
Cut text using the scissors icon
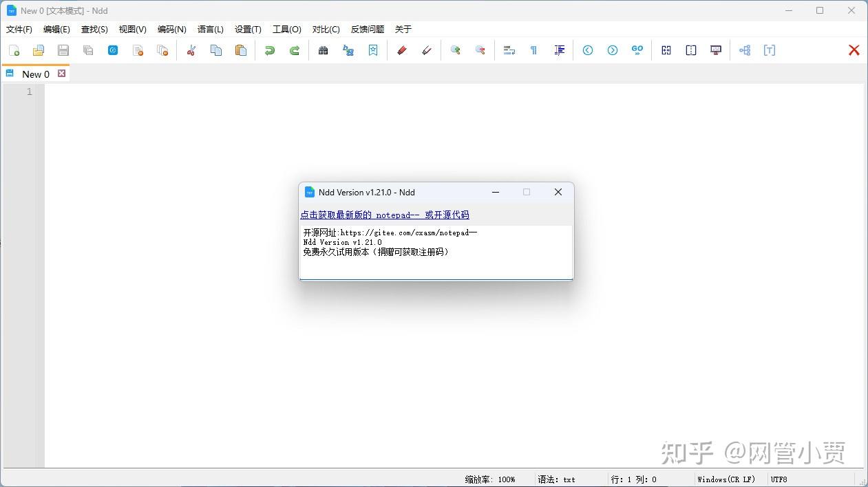191,50
